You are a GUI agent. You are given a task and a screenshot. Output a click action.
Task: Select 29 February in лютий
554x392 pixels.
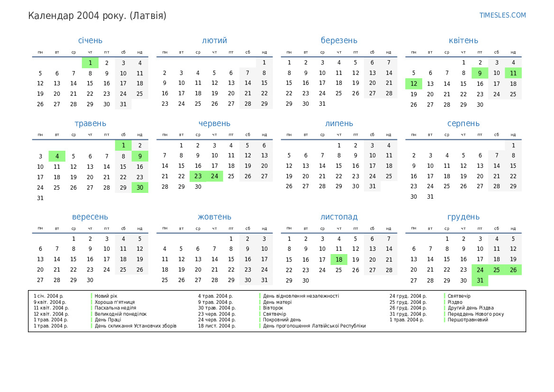(x=264, y=104)
